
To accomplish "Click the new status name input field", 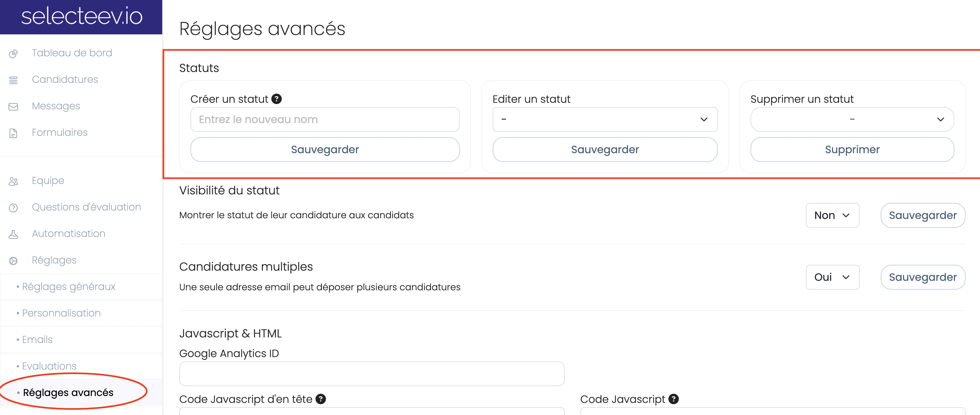I will (x=324, y=119).
